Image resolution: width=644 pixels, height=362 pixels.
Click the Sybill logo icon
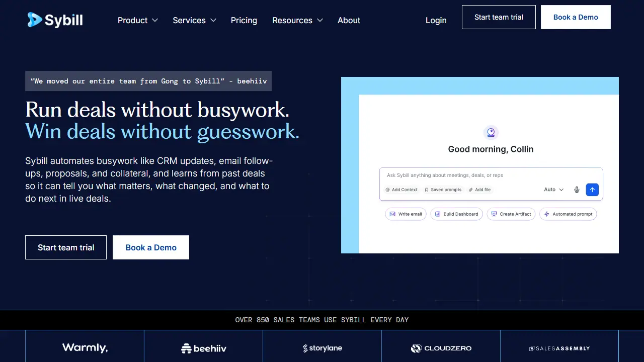pos(35,20)
